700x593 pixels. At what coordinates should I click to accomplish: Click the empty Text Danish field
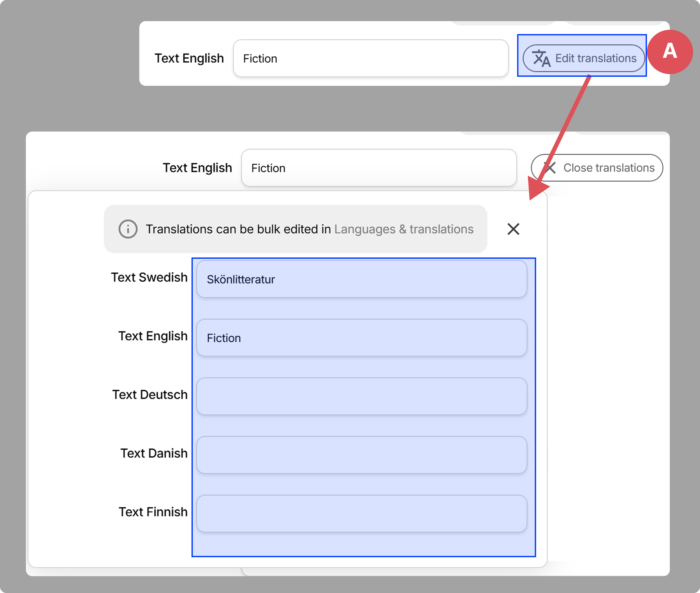(361, 455)
